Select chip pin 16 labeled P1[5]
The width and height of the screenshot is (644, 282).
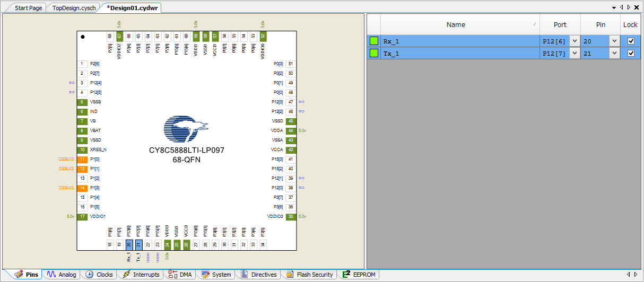(x=82, y=207)
